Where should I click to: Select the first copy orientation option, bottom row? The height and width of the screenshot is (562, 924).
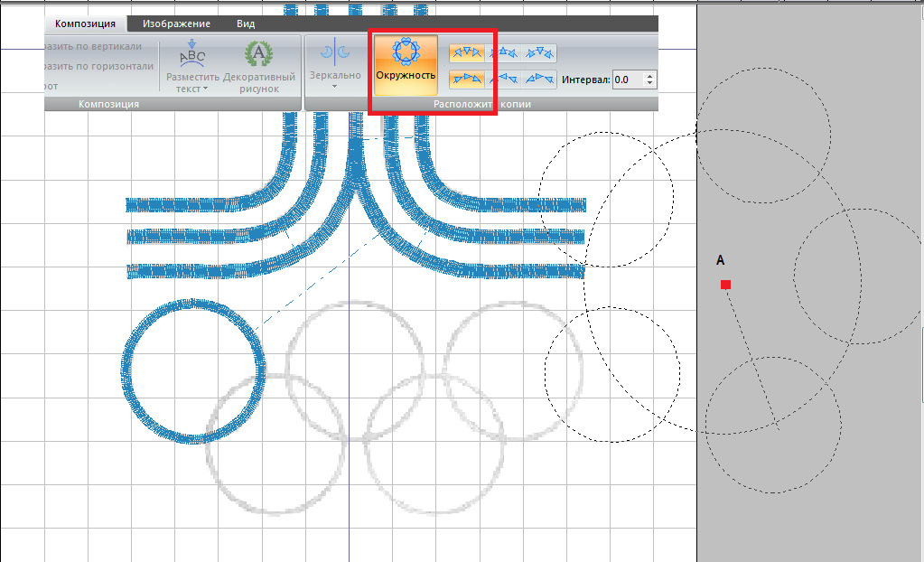[466, 80]
